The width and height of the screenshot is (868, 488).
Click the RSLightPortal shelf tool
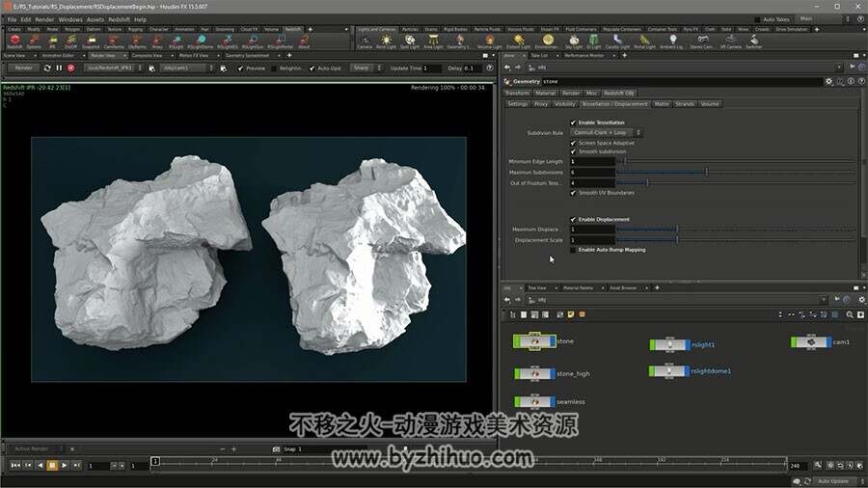(x=281, y=40)
